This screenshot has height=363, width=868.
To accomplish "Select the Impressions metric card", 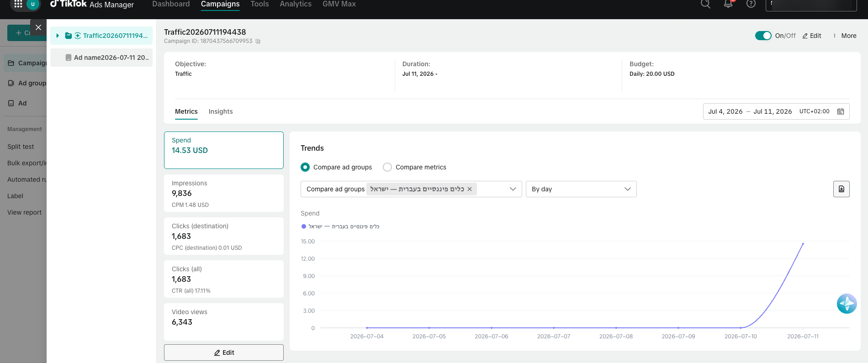I will click(x=224, y=193).
